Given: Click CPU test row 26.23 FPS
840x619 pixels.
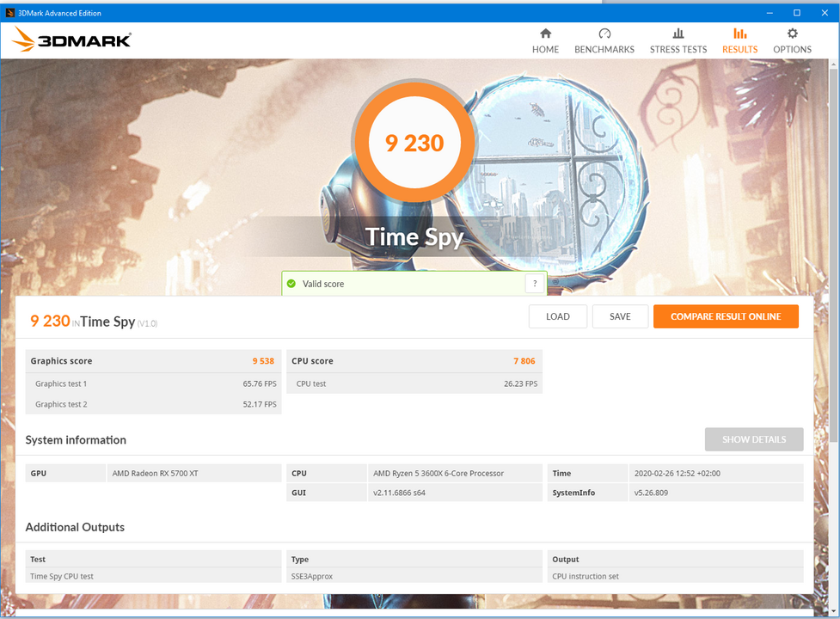Looking at the screenshot, I should pyautogui.click(x=414, y=384).
